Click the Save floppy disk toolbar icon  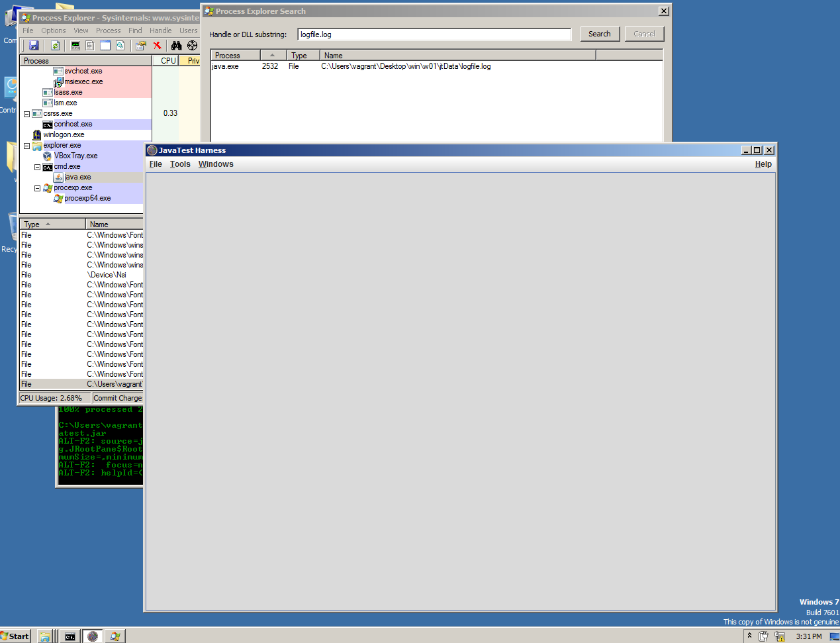coord(34,46)
